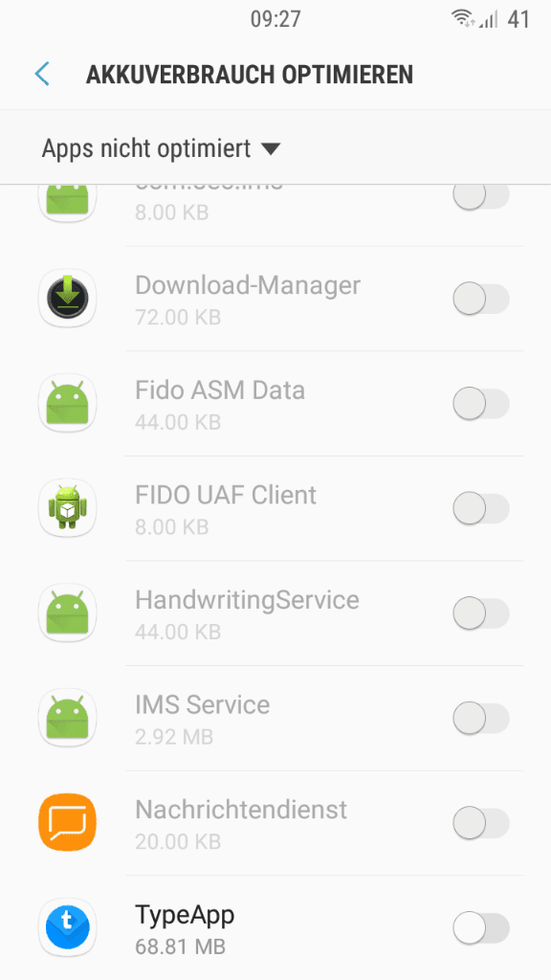Viewport: 551px width, 980px height.
Task: Tap the FIDO UAF Client robot icon
Action: click(x=68, y=507)
